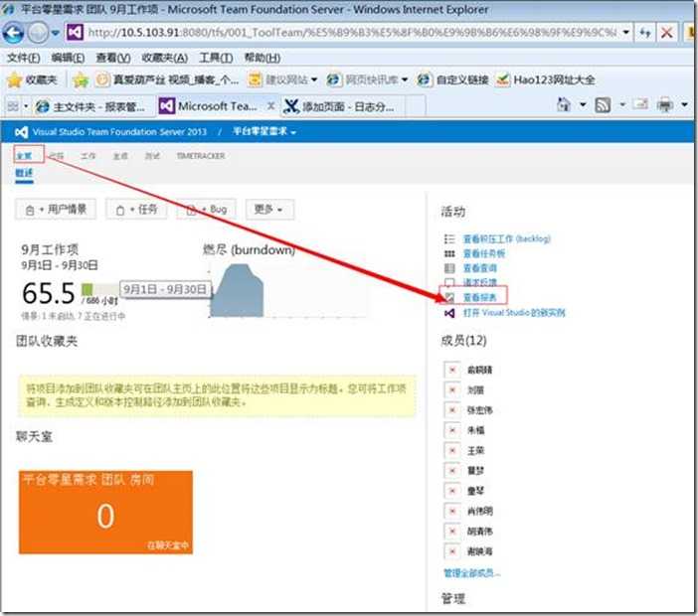Click the purple Visual Studio activity icon
The width and height of the screenshot is (698, 616).
tap(449, 313)
